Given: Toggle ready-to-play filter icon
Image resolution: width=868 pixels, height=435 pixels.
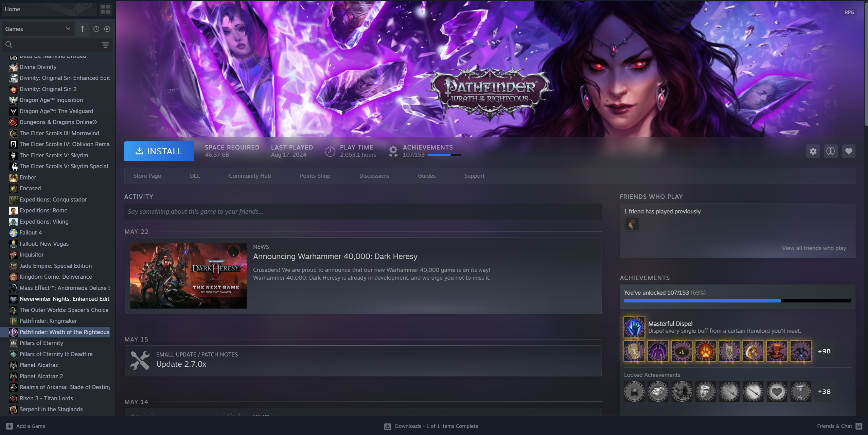Looking at the screenshot, I should [x=107, y=29].
